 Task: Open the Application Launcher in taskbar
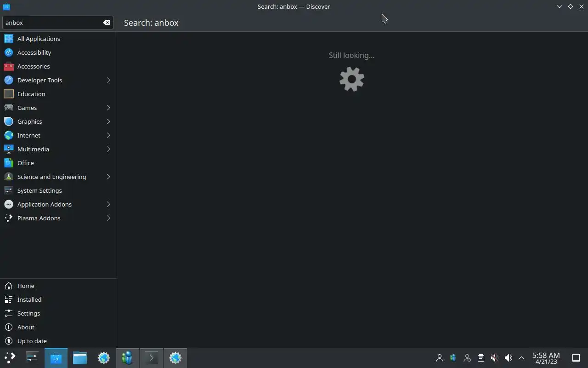10,357
